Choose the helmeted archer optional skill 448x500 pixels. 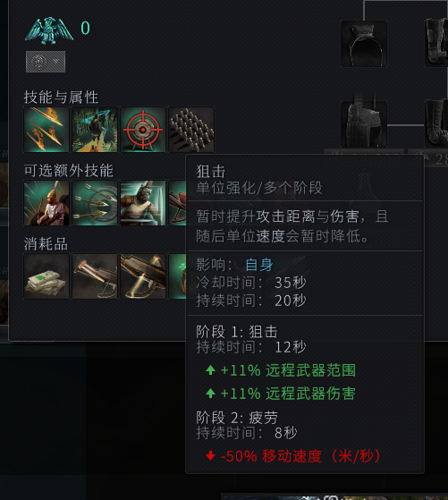46,203
